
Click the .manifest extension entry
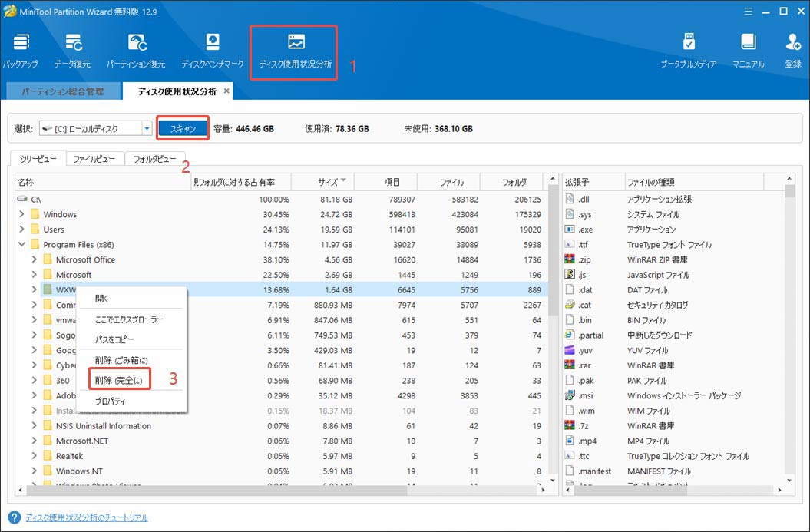pos(594,471)
